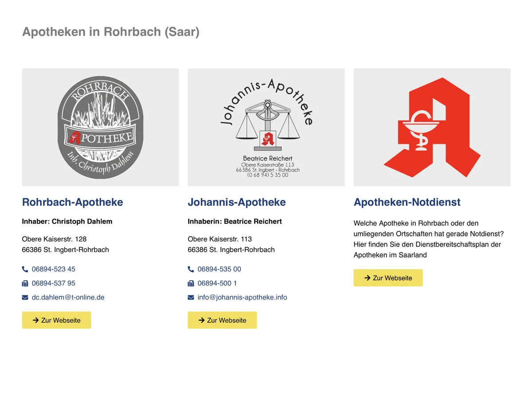This screenshot has width=532, height=399.
Task: Click the phone icon beside 06894-535 00
Action: 191,269
